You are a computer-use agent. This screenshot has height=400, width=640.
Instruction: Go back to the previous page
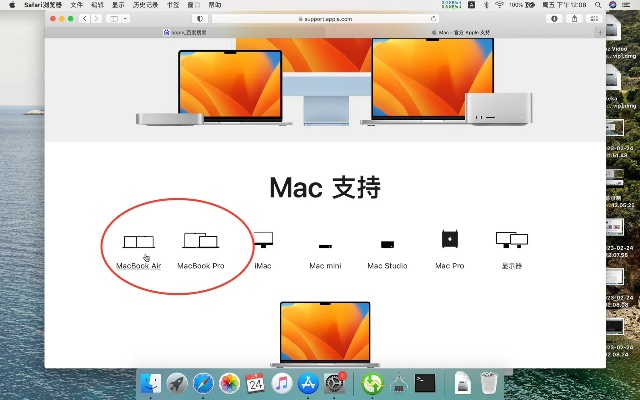pos(84,18)
